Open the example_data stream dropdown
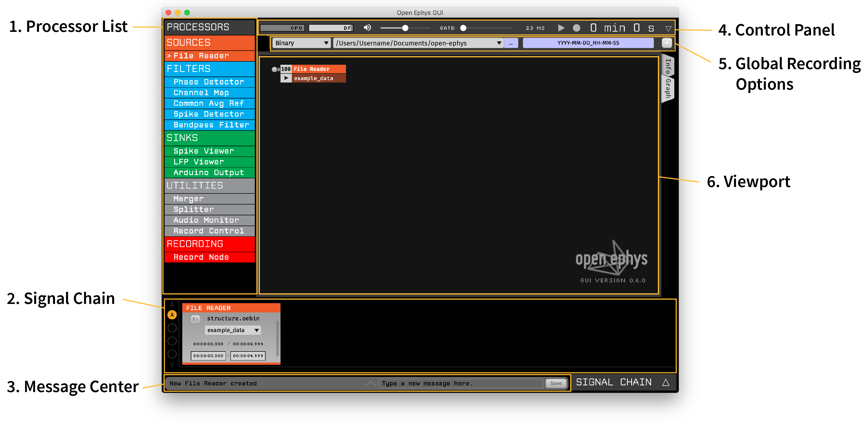This screenshot has width=868, height=427. [x=233, y=330]
